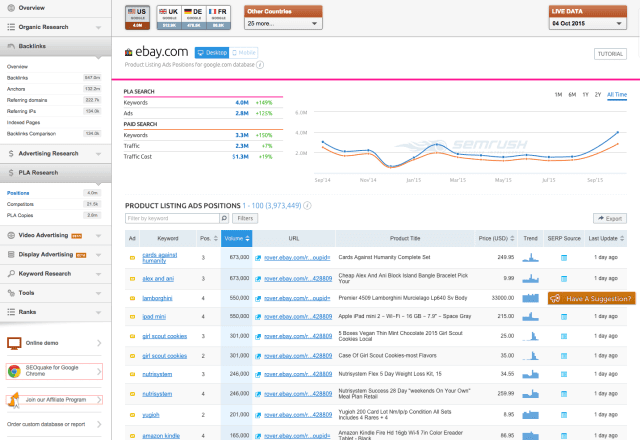The image size is (640, 440).
Task: Open the Live Data date dropdown
Action: pos(587,24)
